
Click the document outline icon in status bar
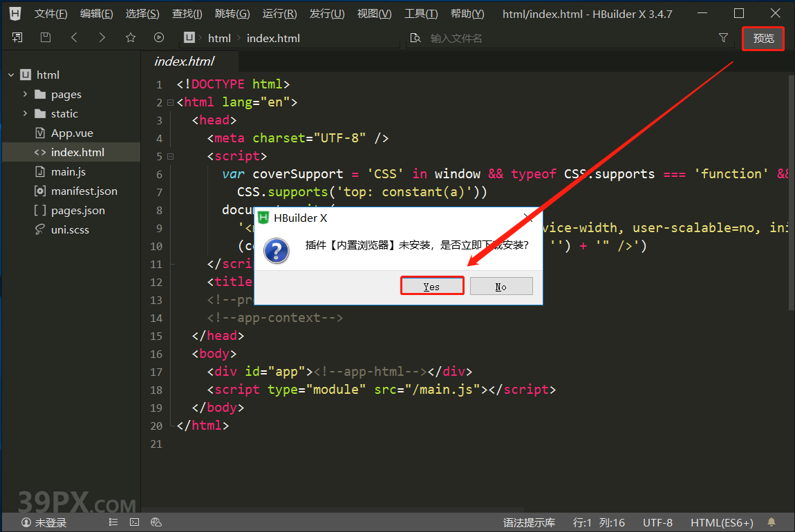coord(113,522)
